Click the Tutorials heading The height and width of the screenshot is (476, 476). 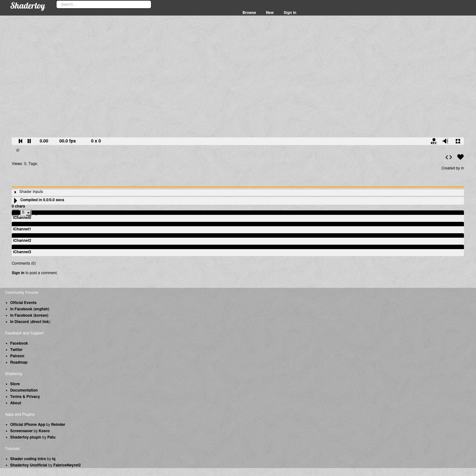pyautogui.click(x=12, y=449)
